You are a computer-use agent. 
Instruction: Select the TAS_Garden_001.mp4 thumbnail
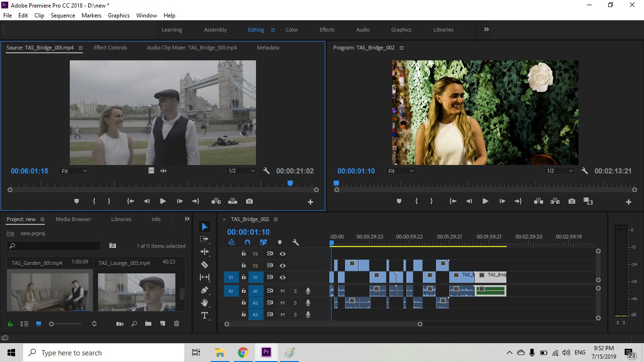50,292
